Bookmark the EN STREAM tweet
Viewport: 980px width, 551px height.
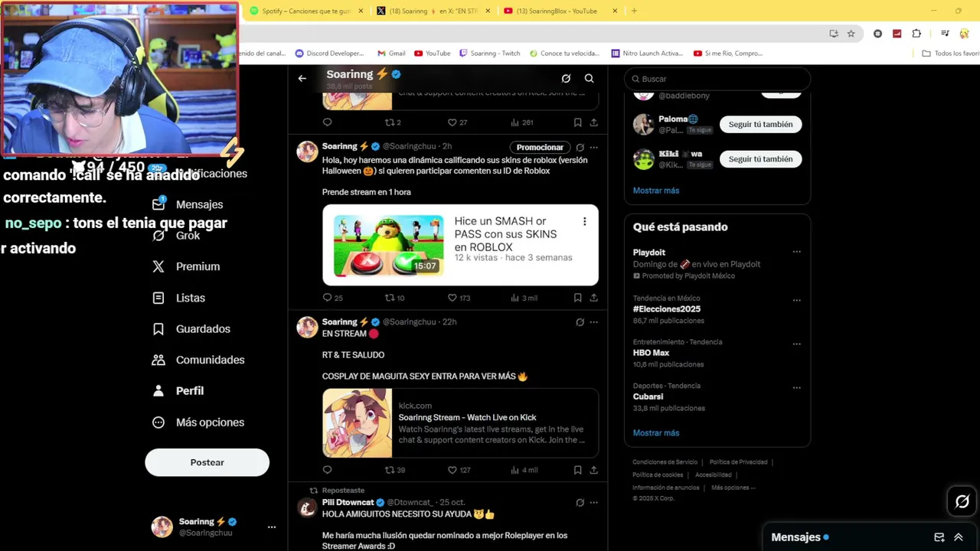tap(577, 470)
